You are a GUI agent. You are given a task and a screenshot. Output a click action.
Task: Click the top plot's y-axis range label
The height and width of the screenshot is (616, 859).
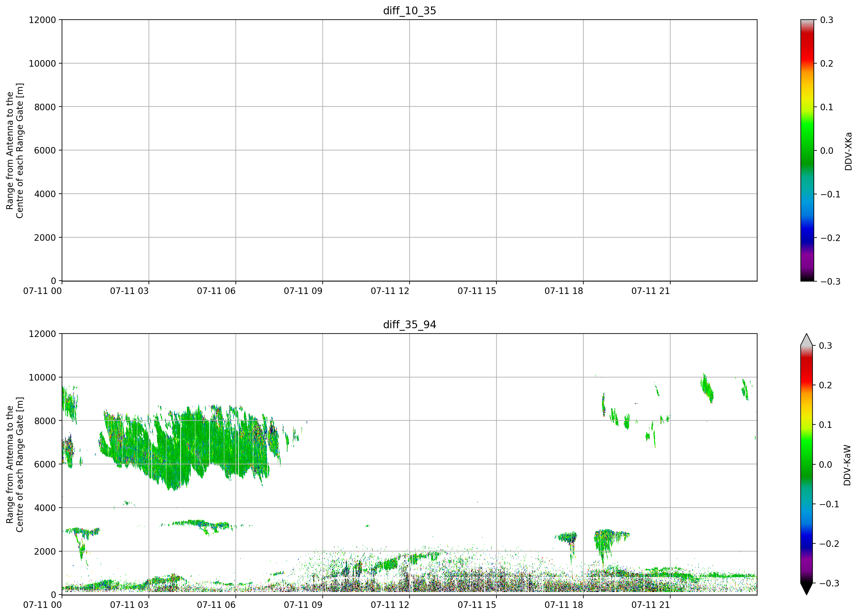[15, 150]
